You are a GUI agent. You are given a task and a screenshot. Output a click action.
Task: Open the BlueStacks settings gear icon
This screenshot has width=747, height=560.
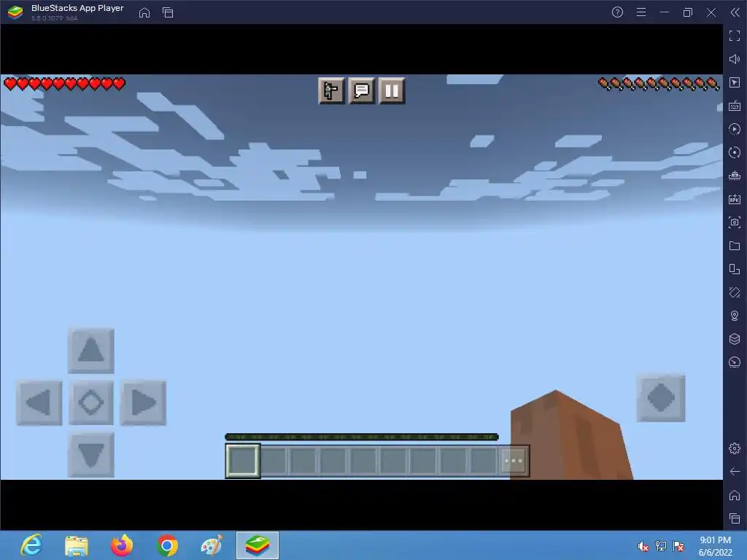(735, 448)
